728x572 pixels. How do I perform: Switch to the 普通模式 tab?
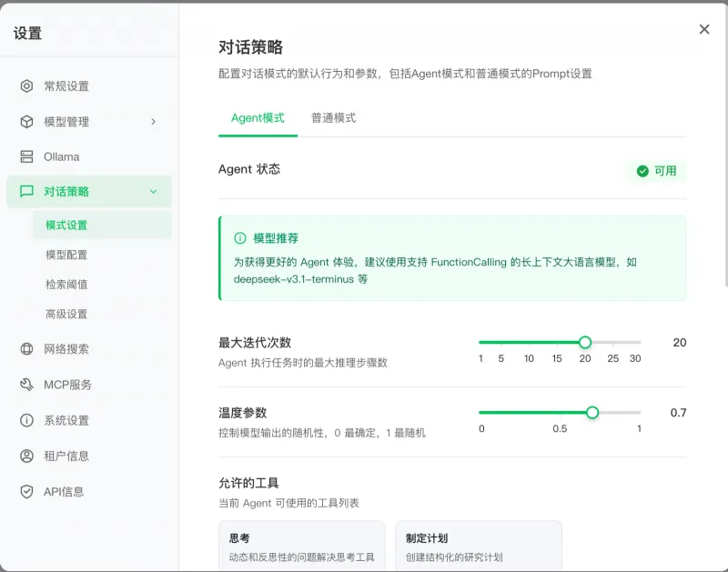[331, 118]
